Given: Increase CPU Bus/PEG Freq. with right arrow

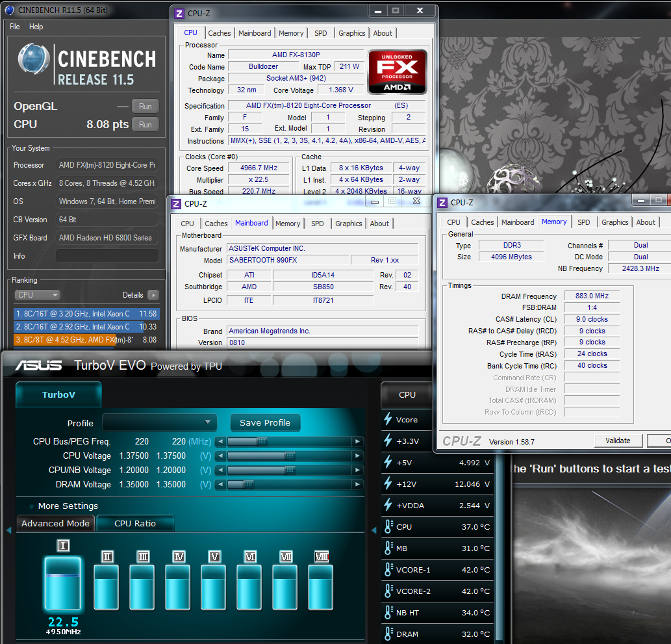Looking at the screenshot, I should coord(357,441).
